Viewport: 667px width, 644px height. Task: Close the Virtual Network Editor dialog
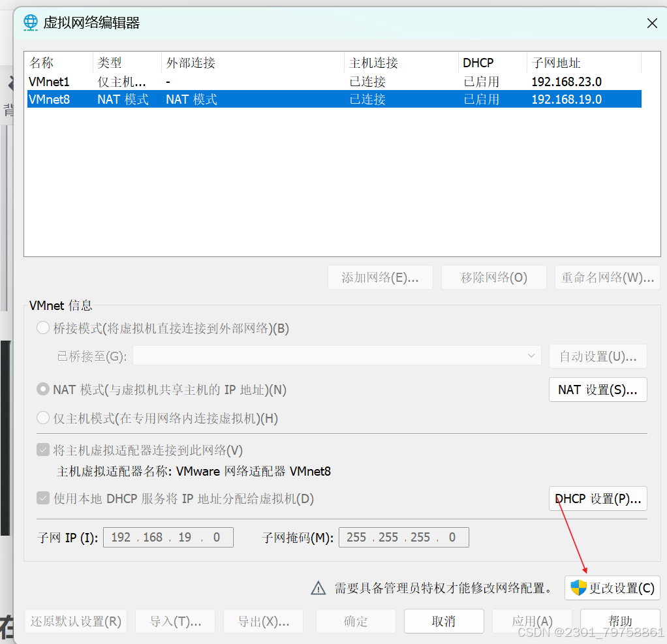652,23
